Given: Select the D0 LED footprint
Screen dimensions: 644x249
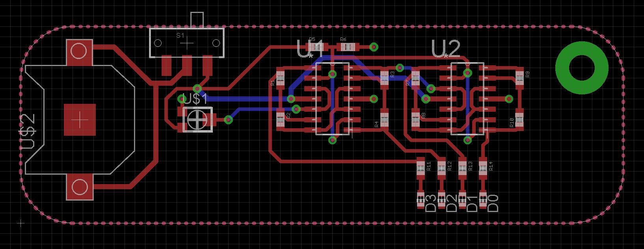Looking at the screenshot, I should pyautogui.click(x=483, y=200).
